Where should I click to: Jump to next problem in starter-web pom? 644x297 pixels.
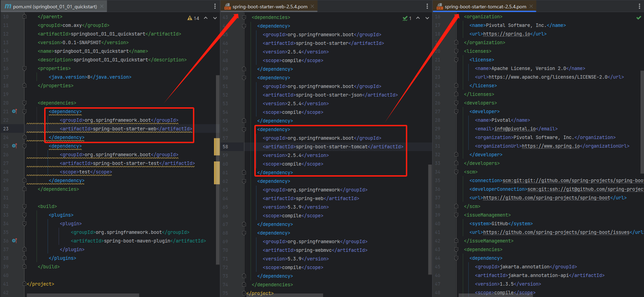pos(427,18)
